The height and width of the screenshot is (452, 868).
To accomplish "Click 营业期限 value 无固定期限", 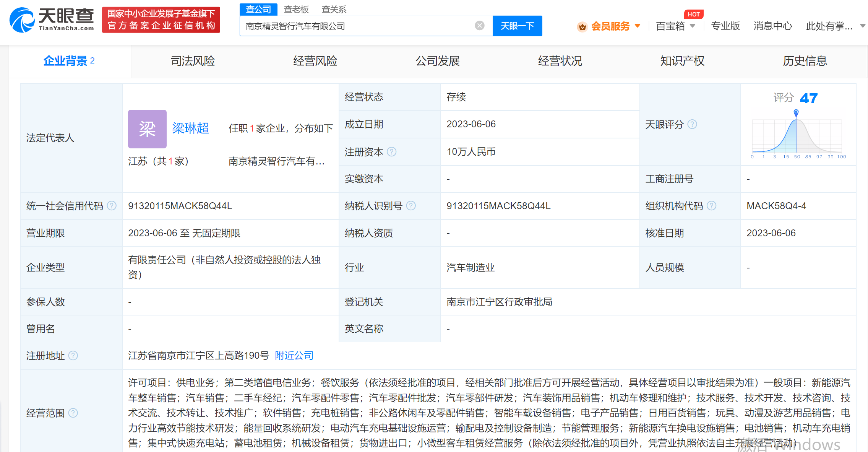I will pos(216,233).
